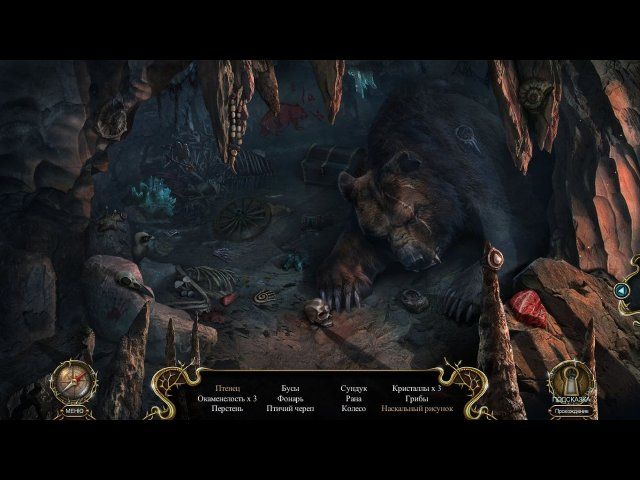
Task: Pick the human skull on the ground
Action: [x=316, y=311]
